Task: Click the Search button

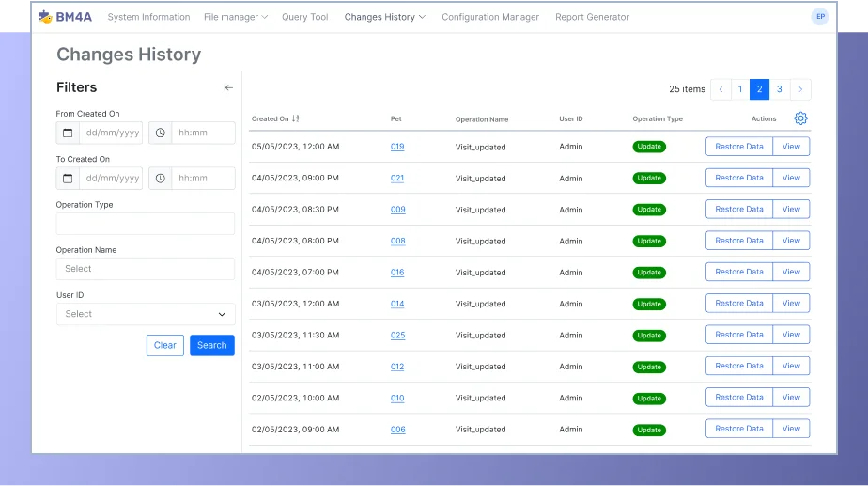Action: click(x=212, y=345)
